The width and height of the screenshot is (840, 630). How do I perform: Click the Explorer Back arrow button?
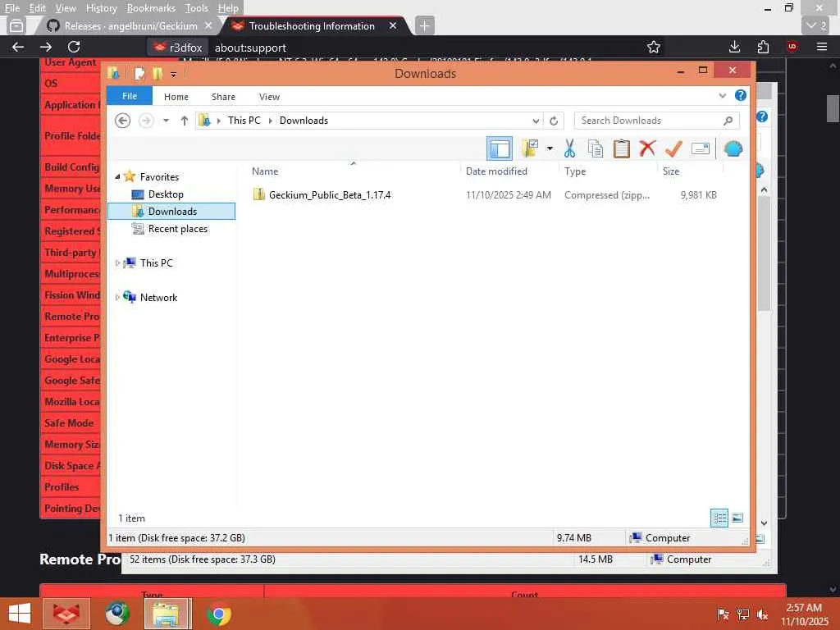(x=123, y=121)
